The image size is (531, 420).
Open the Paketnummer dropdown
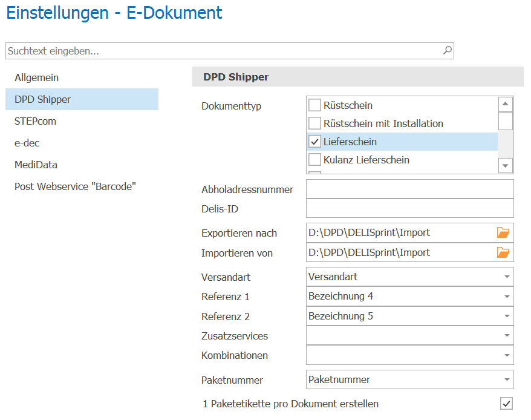pos(507,379)
